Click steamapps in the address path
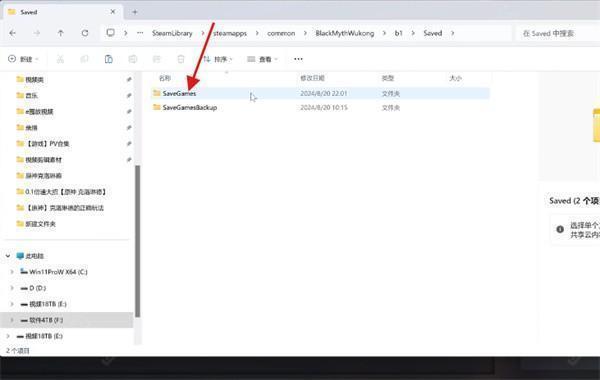Screen dimensions: 600x380 click(x=230, y=33)
